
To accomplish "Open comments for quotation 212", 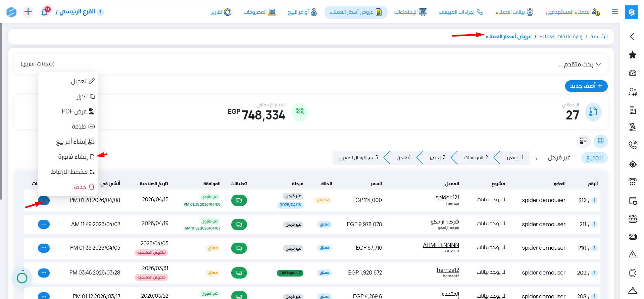I will tap(239, 200).
